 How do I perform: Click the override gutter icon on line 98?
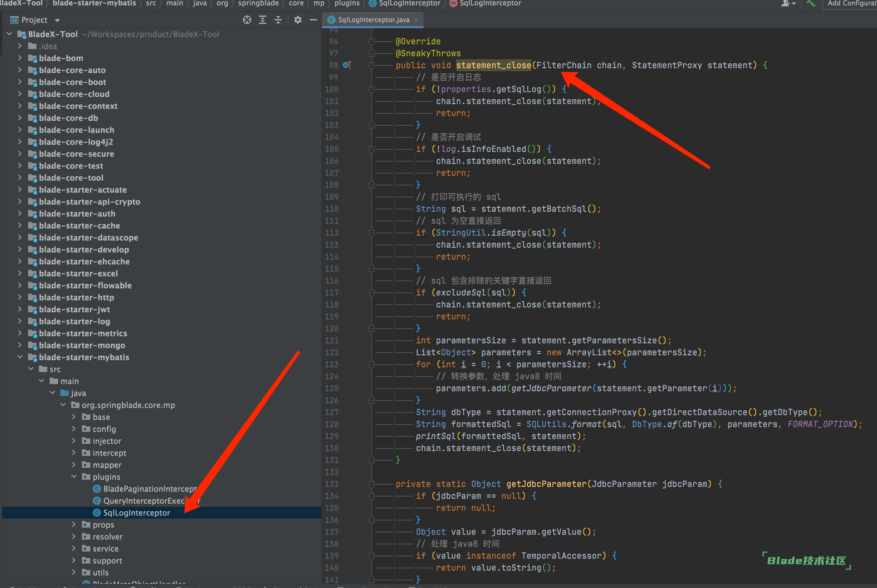click(x=347, y=65)
